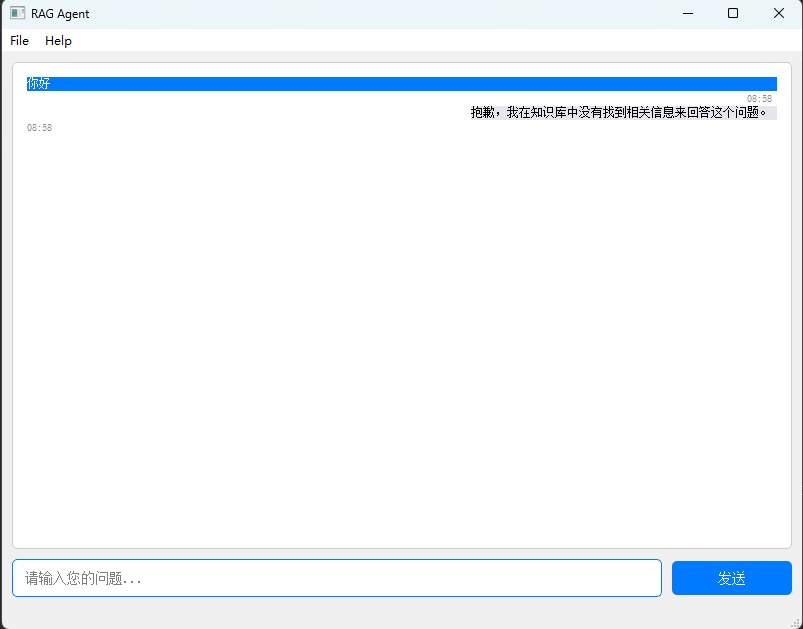Minimize the RAG Agent window
This screenshot has width=803, height=629.
(x=688, y=13)
